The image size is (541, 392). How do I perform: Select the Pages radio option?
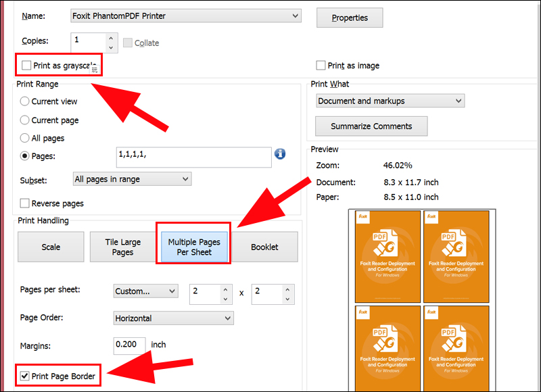(24, 156)
